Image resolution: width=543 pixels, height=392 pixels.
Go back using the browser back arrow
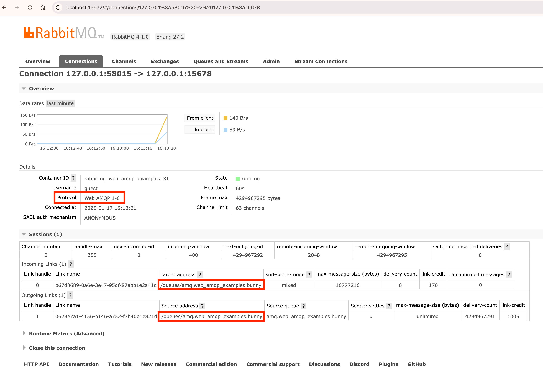pos(5,7)
